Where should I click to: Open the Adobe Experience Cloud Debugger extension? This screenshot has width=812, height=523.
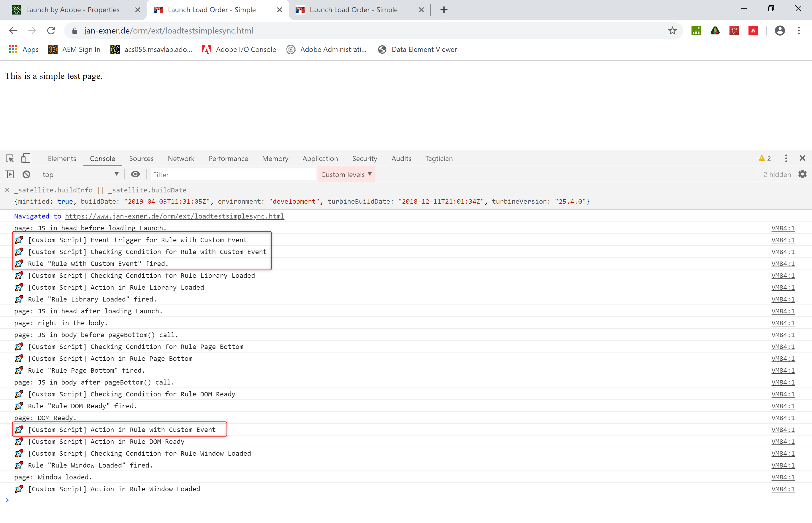point(753,31)
